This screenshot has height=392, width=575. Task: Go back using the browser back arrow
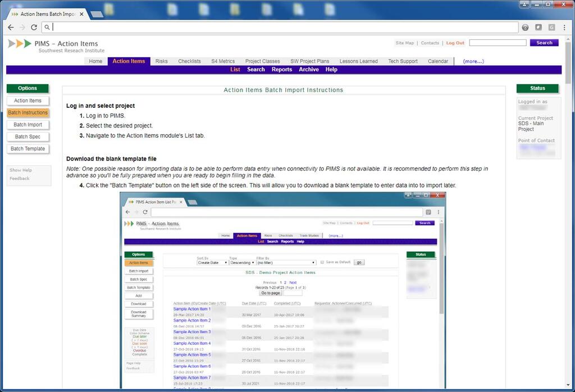(11, 27)
